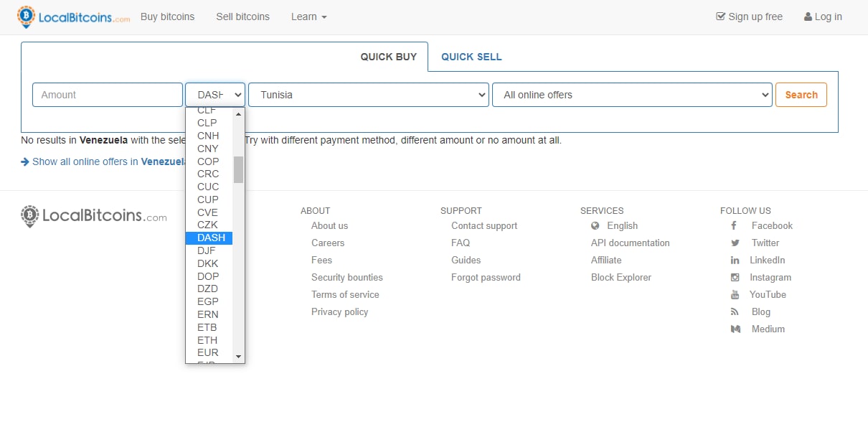
Task: Open Buy bitcoins in navigation
Action: (x=167, y=17)
